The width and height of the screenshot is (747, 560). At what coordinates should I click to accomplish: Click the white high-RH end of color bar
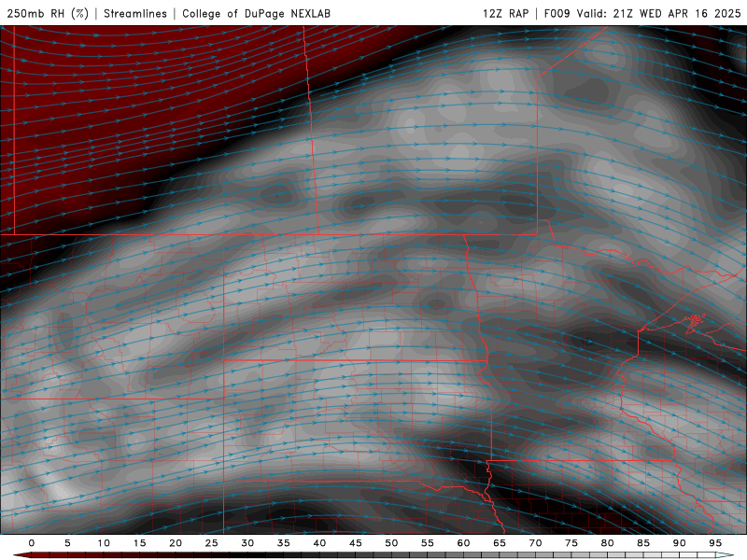point(725,555)
